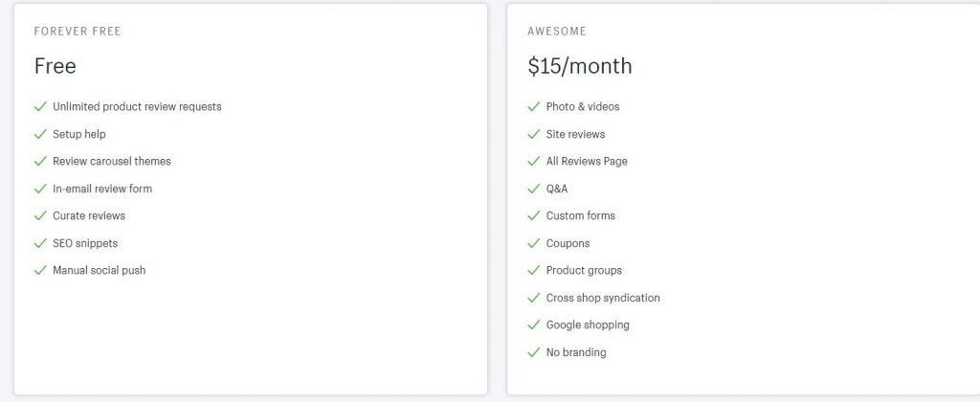Viewport: 980px width, 402px height.
Task: Click the In-email review form feature
Action: coord(102,189)
